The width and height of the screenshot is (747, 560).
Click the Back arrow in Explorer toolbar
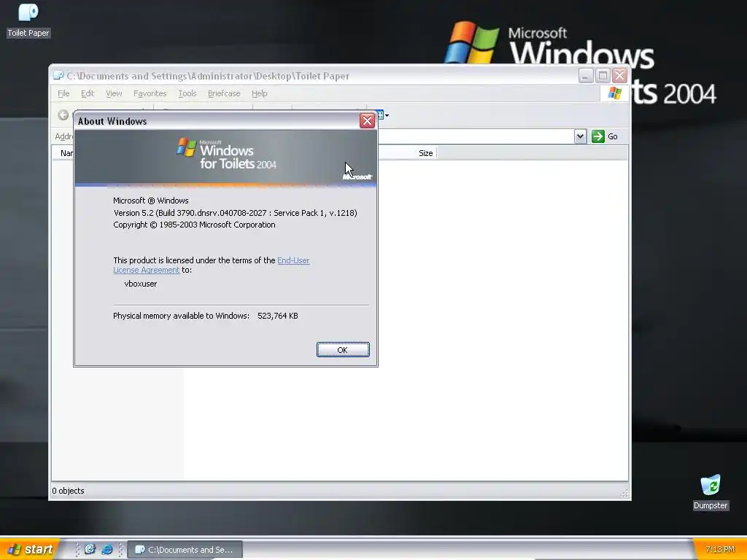[x=63, y=114]
